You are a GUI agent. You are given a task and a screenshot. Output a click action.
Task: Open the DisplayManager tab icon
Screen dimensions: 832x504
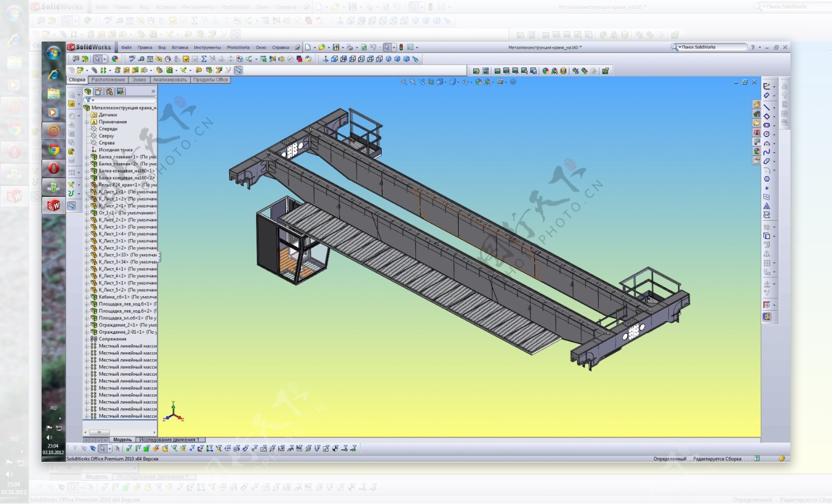[120, 91]
